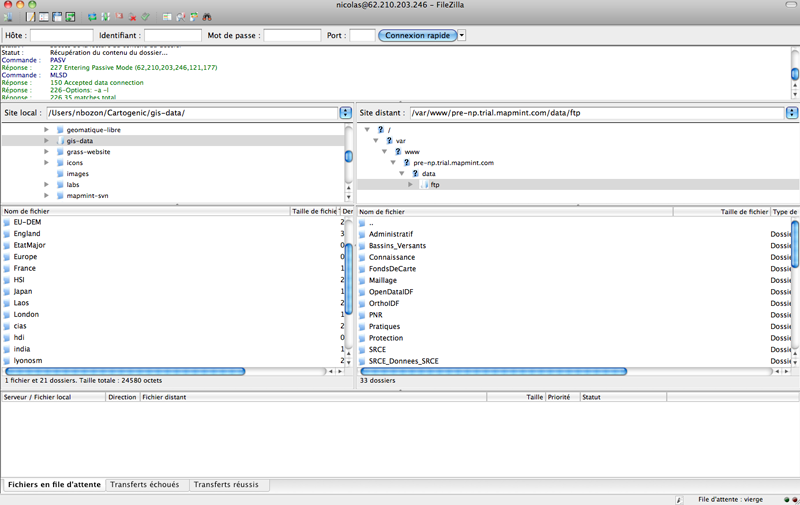Viewport: 800px width, 505px height.
Task: Click the colored-list directory comparison icon
Action: point(167,17)
